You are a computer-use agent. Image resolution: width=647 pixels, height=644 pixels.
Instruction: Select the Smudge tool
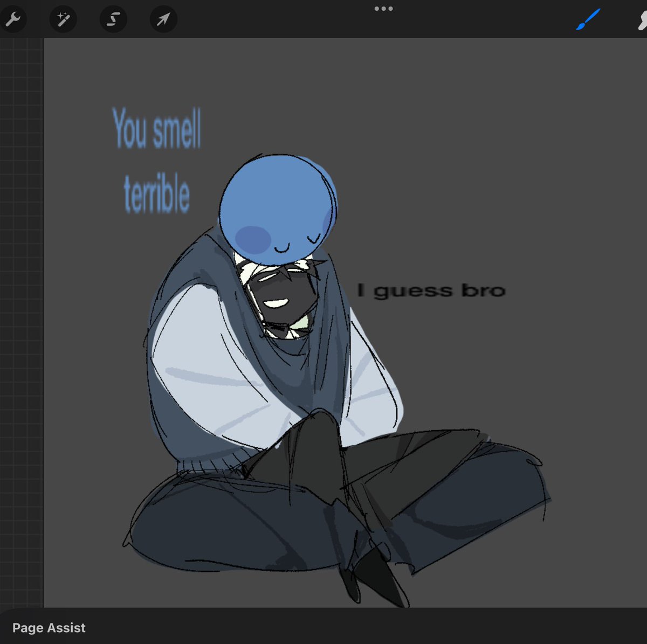pos(642,20)
